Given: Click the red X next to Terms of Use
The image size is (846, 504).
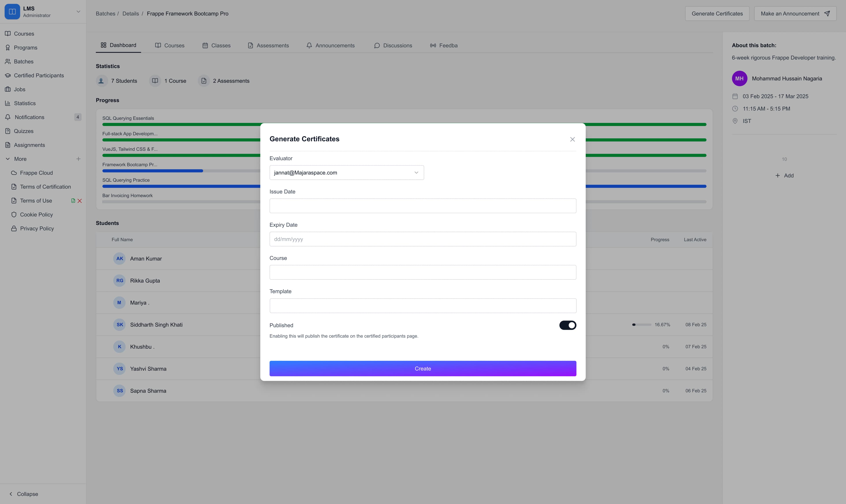Looking at the screenshot, I should point(80,200).
